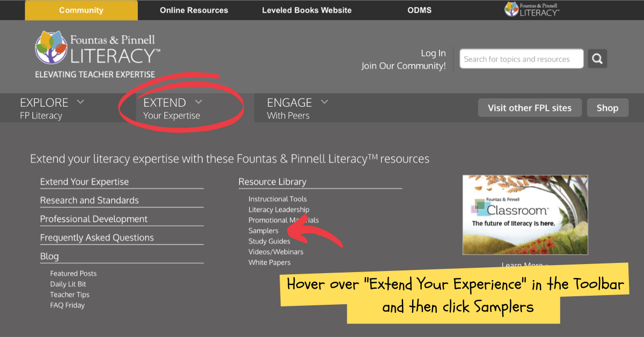This screenshot has width=644, height=337.
Task: Open Teacher Tips under Blog
Action: tap(70, 295)
